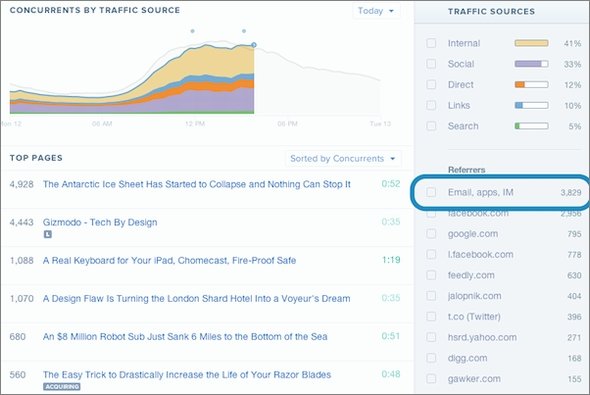
Task: Check the Links traffic source checkbox
Action: click(431, 105)
